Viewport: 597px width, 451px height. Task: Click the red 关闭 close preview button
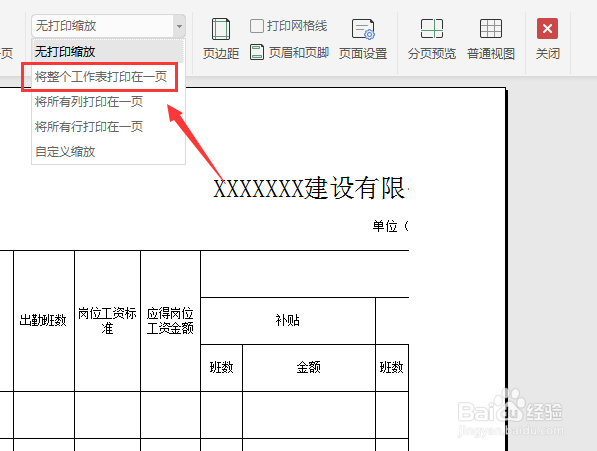tap(548, 39)
